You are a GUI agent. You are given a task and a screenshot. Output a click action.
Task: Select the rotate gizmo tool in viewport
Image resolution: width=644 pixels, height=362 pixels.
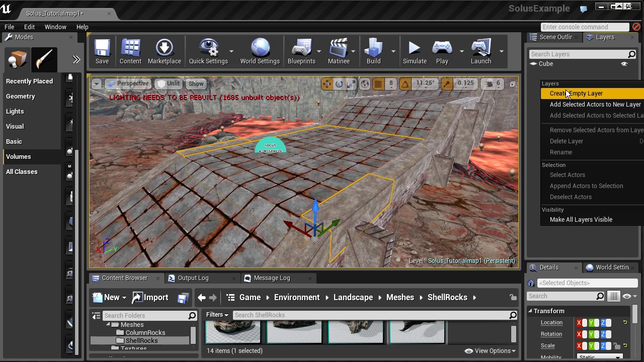(339, 84)
